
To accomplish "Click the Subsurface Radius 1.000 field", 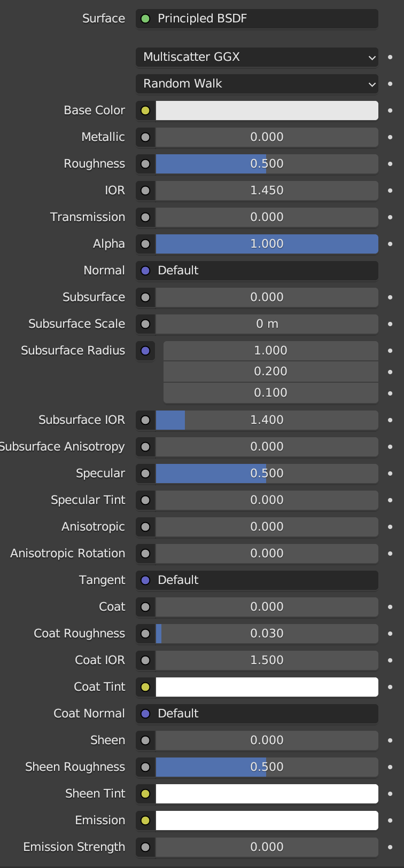I will click(x=271, y=351).
